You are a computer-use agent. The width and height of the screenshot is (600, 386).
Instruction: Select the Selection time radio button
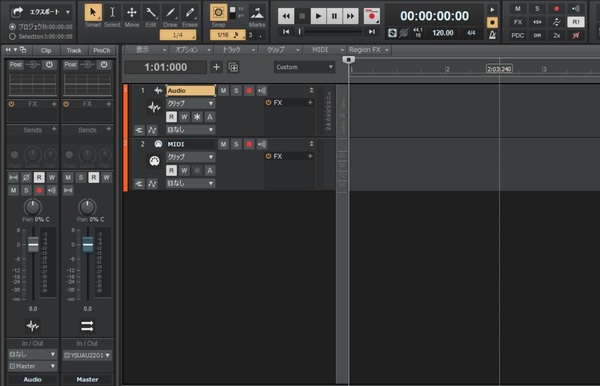coord(12,37)
